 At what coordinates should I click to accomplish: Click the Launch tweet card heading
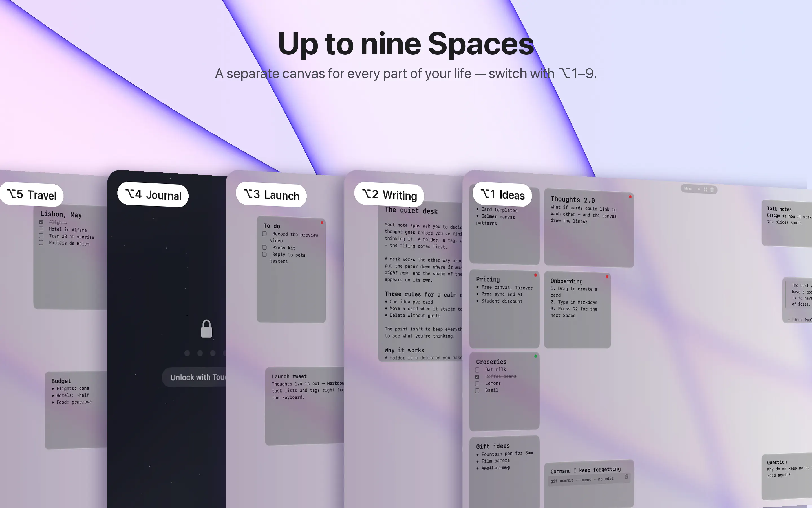click(x=289, y=376)
